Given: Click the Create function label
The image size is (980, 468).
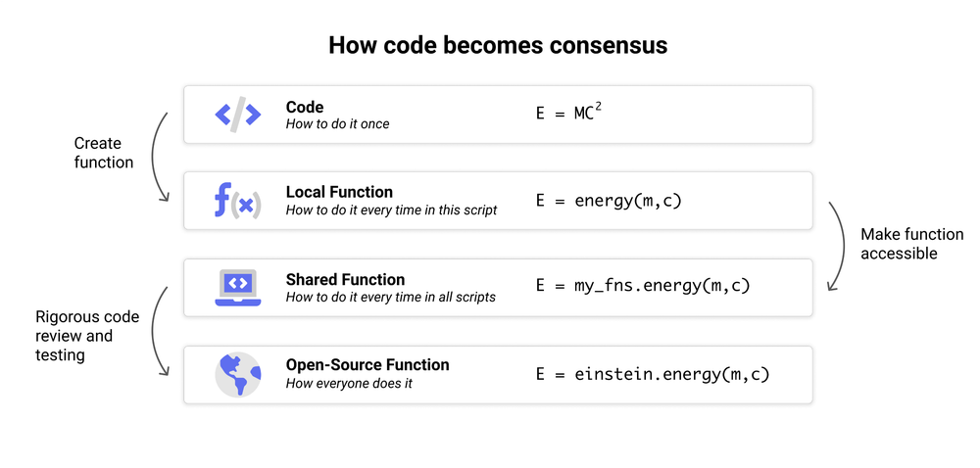Looking at the screenshot, I should click(x=103, y=153).
